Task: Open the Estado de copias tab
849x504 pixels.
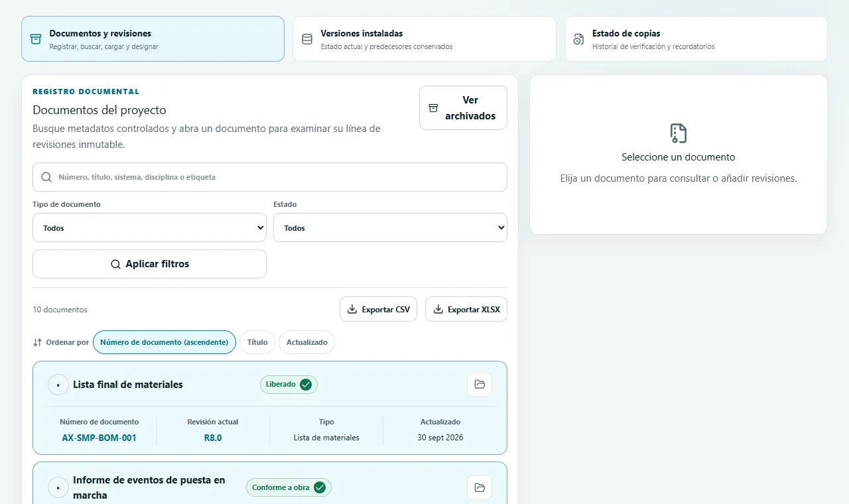Action: coord(696,39)
